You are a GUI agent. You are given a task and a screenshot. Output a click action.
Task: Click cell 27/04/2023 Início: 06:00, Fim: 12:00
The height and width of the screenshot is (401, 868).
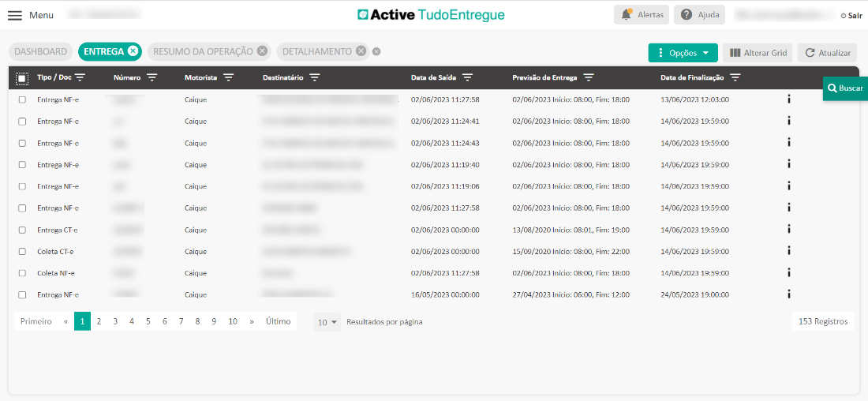[x=571, y=294]
